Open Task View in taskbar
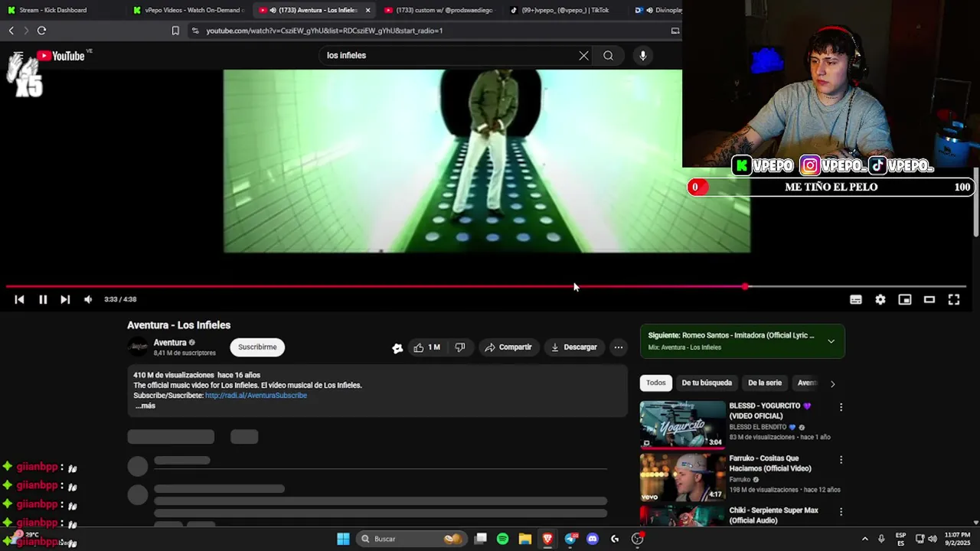Viewport: 980px width, 551px height. pyautogui.click(x=480, y=539)
